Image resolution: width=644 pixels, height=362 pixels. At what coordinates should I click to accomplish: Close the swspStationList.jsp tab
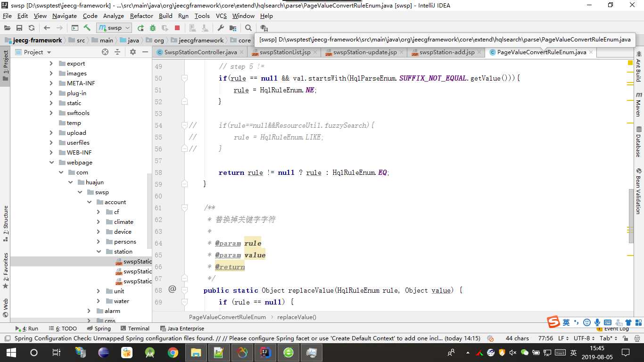coord(315,52)
